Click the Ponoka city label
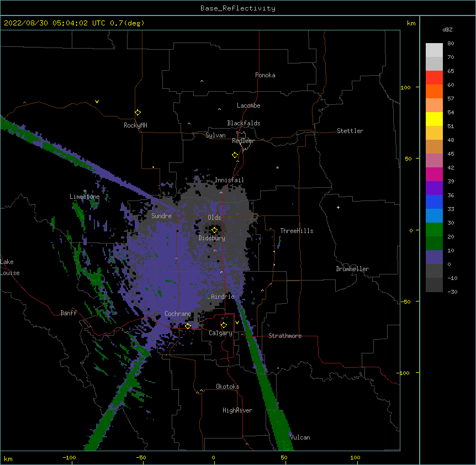 coord(265,75)
